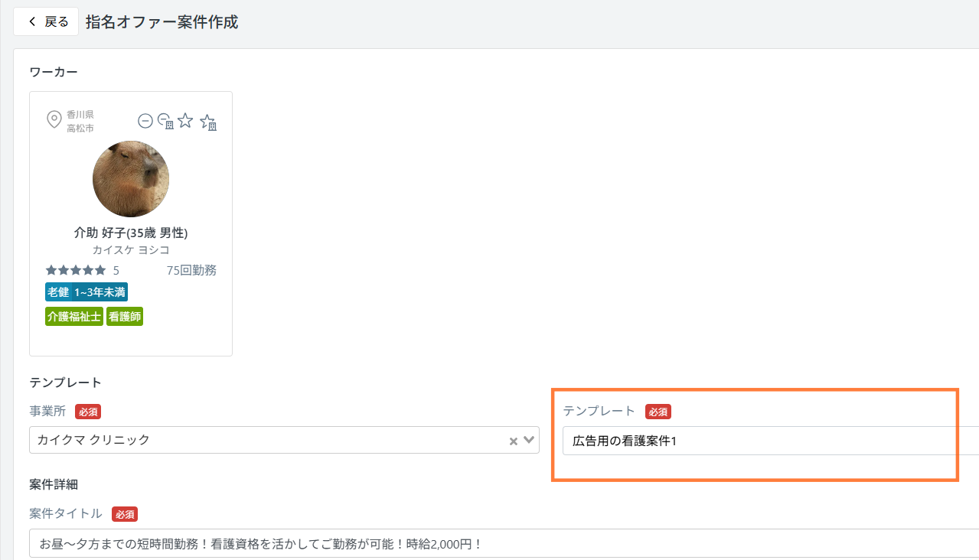
Task: Click the capybara profile photo
Action: click(x=131, y=179)
